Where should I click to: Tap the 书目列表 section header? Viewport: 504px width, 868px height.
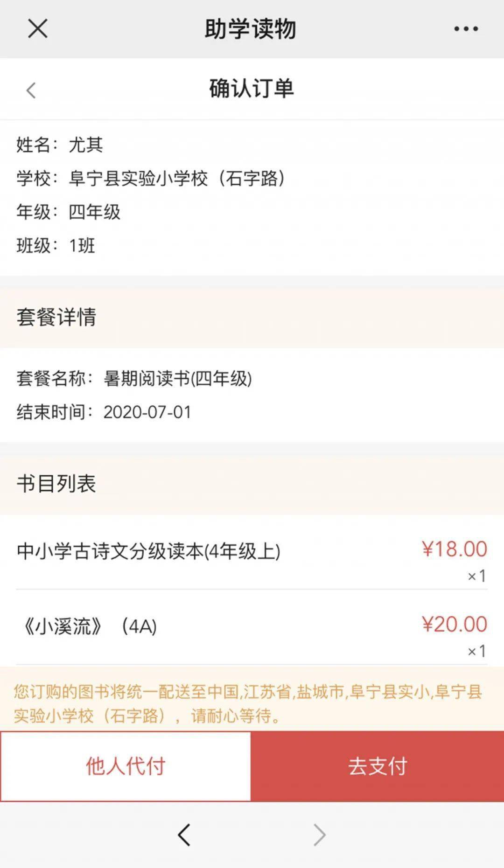coord(56,484)
